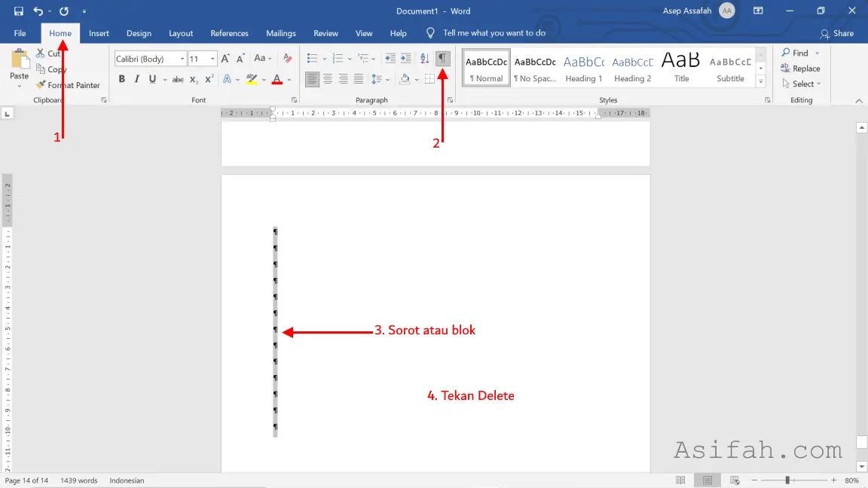Screen dimensions: 868x488
Task: Apply the Title style
Action: (x=681, y=69)
